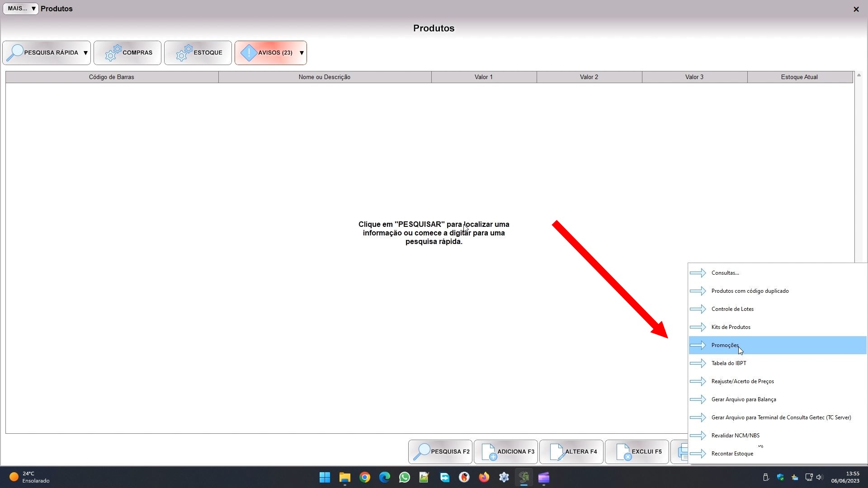
Task: Click the Estoque Atual column header
Action: [x=799, y=77]
